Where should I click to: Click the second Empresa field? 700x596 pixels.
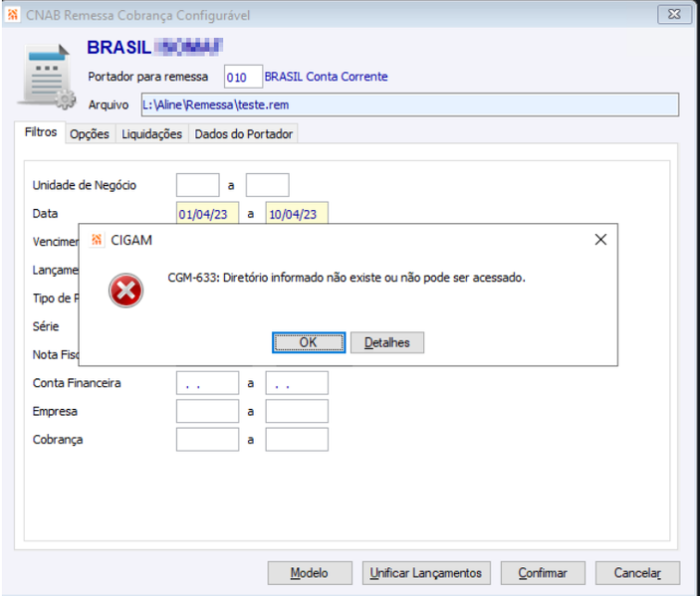click(297, 411)
